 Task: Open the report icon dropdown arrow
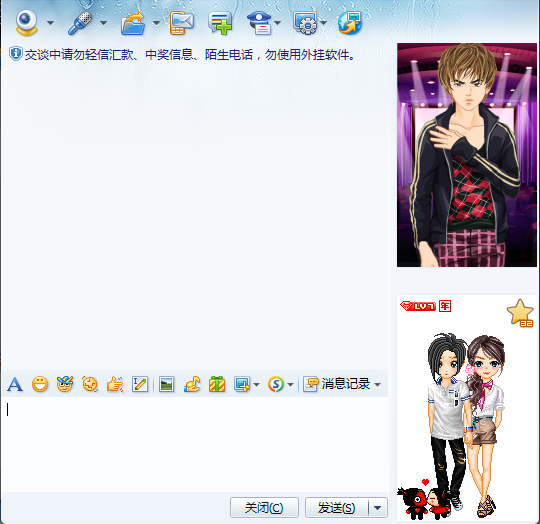(x=278, y=23)
